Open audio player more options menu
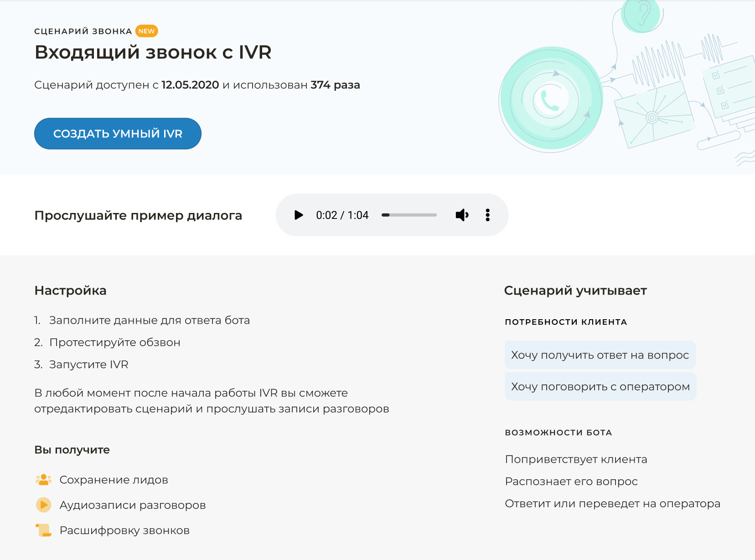The image size is (755, 560). coord(487,215)
